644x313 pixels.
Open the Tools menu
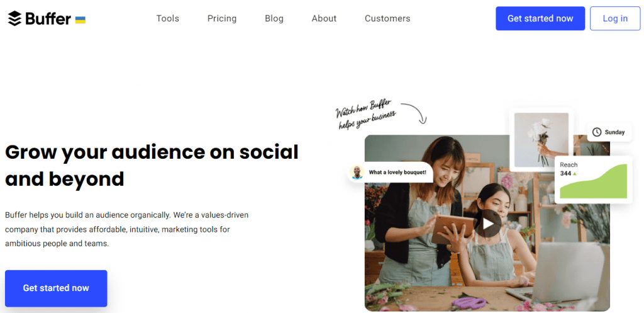tap(168, 19)
